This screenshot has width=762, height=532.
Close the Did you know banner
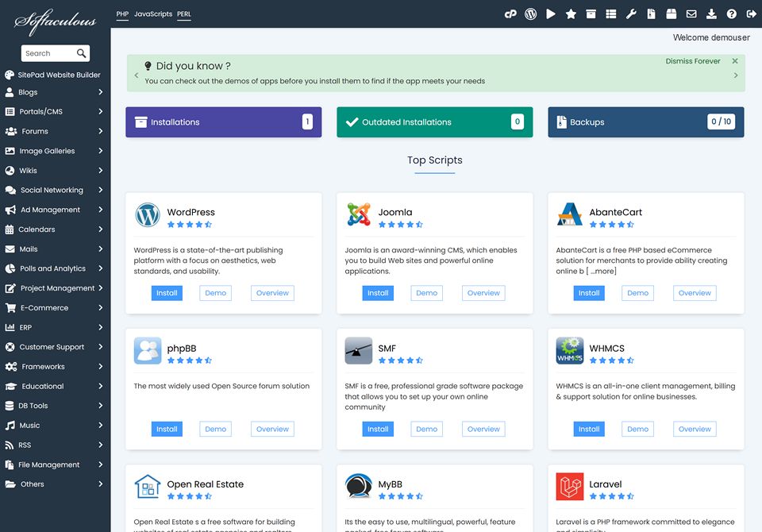click(735, 61)
